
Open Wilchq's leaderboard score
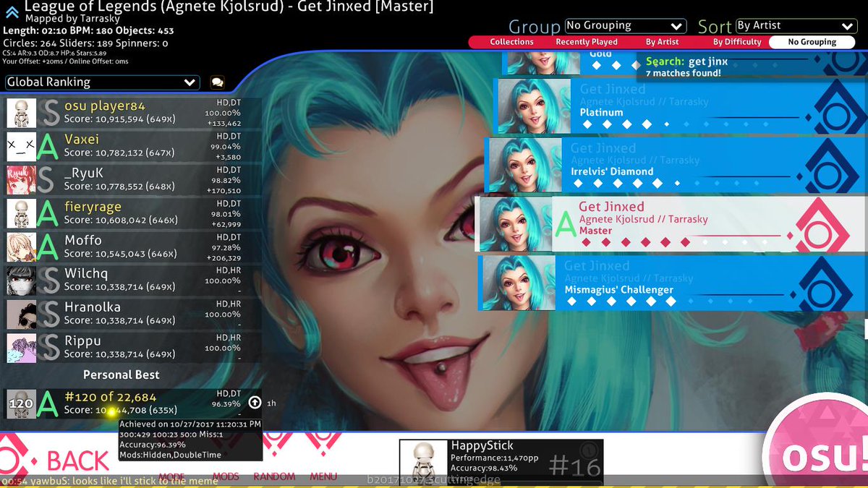click(134, 281)
